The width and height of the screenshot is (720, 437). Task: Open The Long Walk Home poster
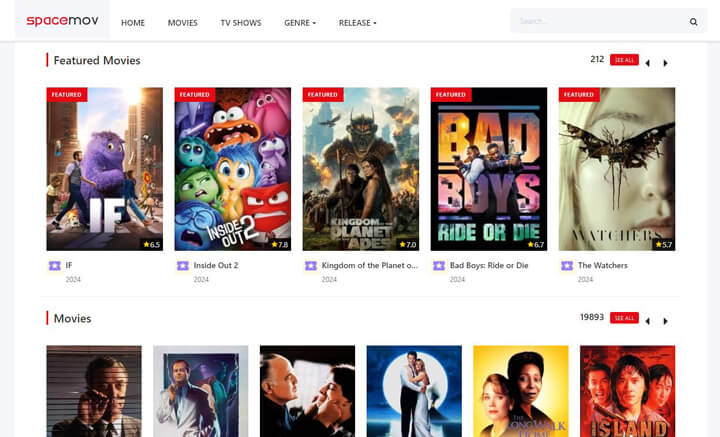(521, 391)
